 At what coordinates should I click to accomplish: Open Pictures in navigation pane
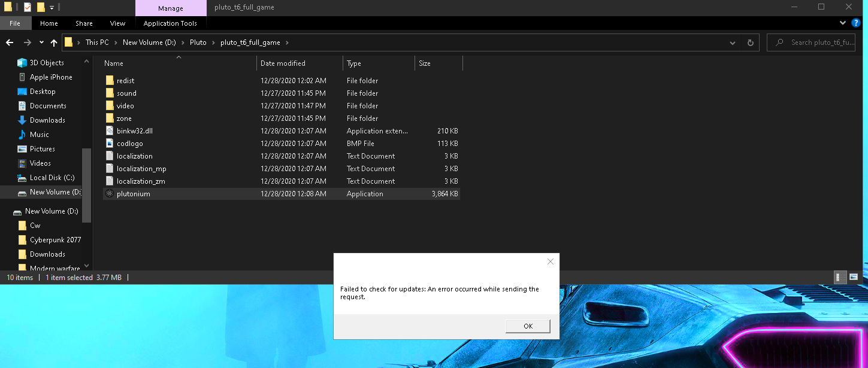[43, 149]
